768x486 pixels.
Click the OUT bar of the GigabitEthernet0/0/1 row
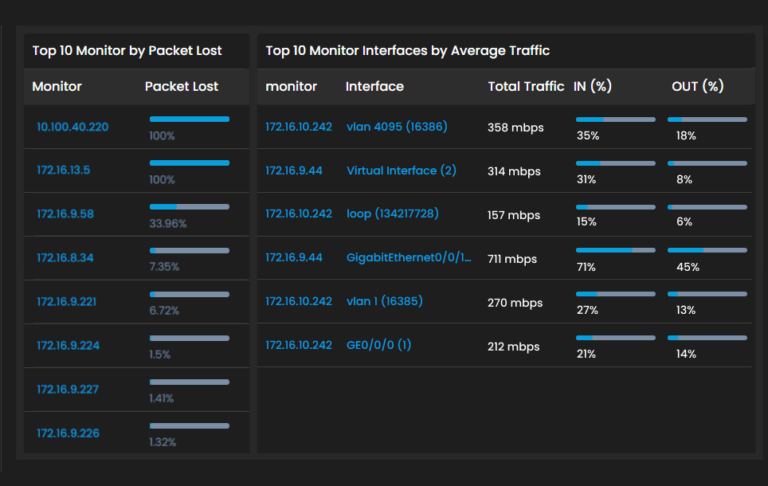(x=707, y=250)
